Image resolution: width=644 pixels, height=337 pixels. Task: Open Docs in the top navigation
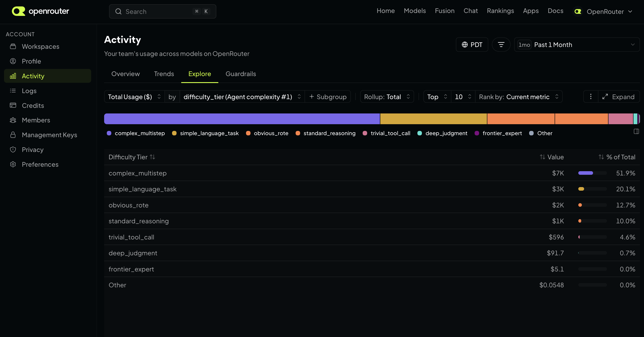click(x=556, y=11)
